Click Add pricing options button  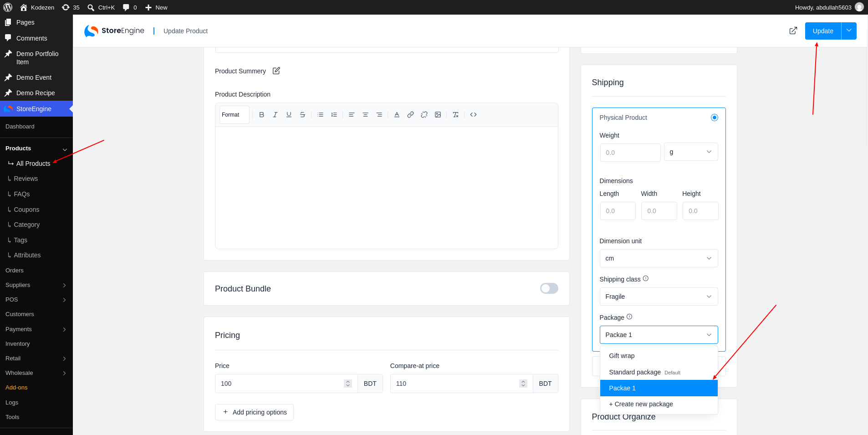[x=254, y=412]
